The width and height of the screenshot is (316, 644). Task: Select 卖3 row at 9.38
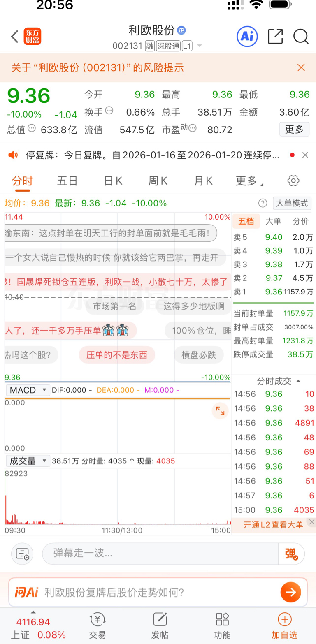point(273,264)
